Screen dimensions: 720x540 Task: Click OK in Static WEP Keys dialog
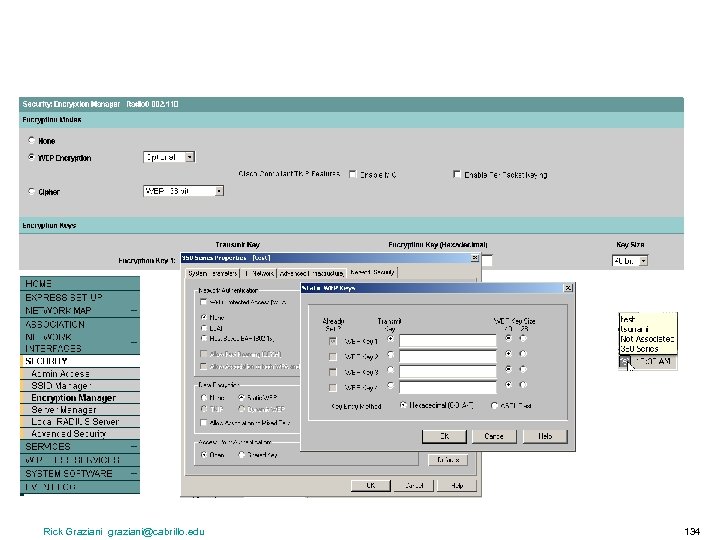tap(444, 436)
